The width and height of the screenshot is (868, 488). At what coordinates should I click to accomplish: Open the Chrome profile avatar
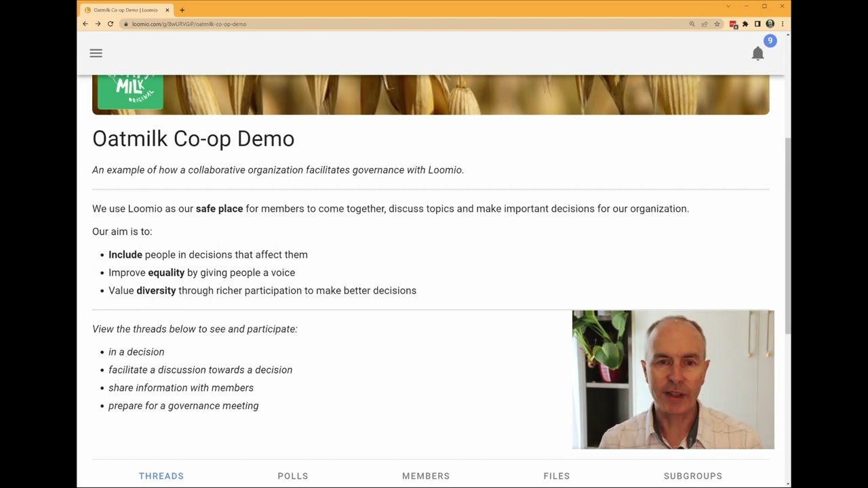770,24
